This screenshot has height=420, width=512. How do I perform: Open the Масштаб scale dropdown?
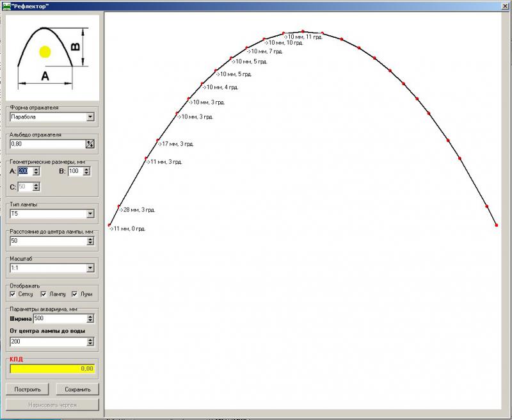pos(90,268)
